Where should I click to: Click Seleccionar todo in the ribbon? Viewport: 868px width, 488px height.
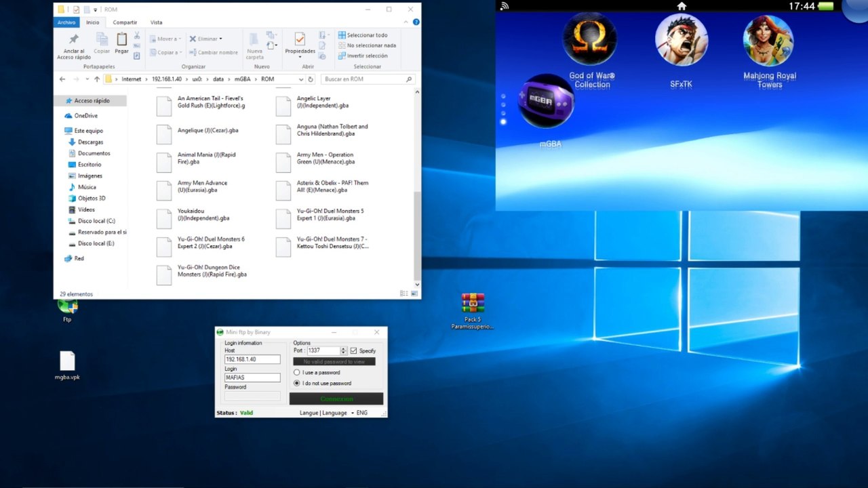pos(363,35)
